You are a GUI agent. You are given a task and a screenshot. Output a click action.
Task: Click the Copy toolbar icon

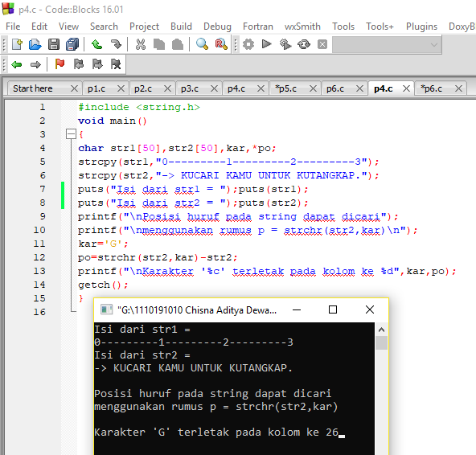coord(159,44)
